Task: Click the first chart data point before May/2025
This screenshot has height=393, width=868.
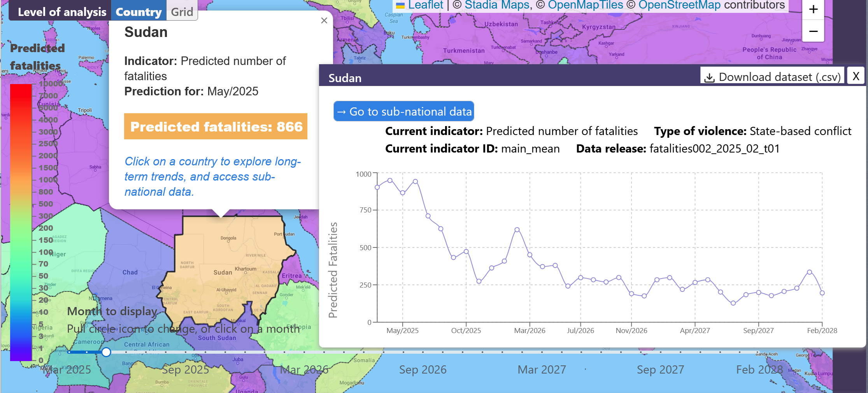Action: [x=377, y=188]
